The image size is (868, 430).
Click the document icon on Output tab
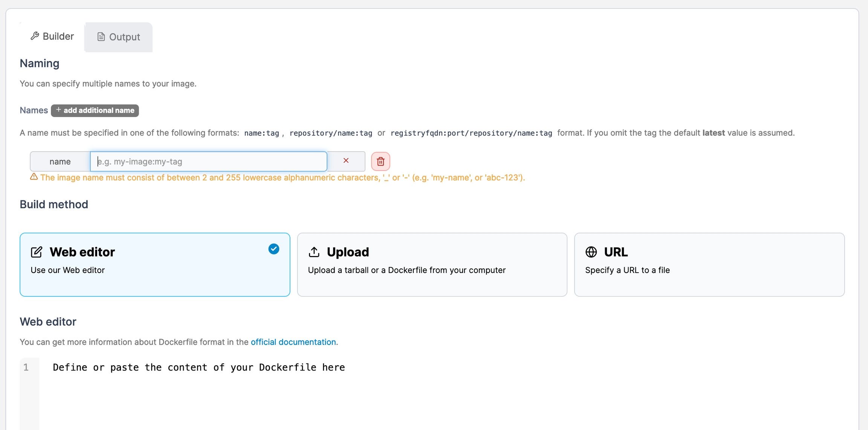click(x=101, y=37)
